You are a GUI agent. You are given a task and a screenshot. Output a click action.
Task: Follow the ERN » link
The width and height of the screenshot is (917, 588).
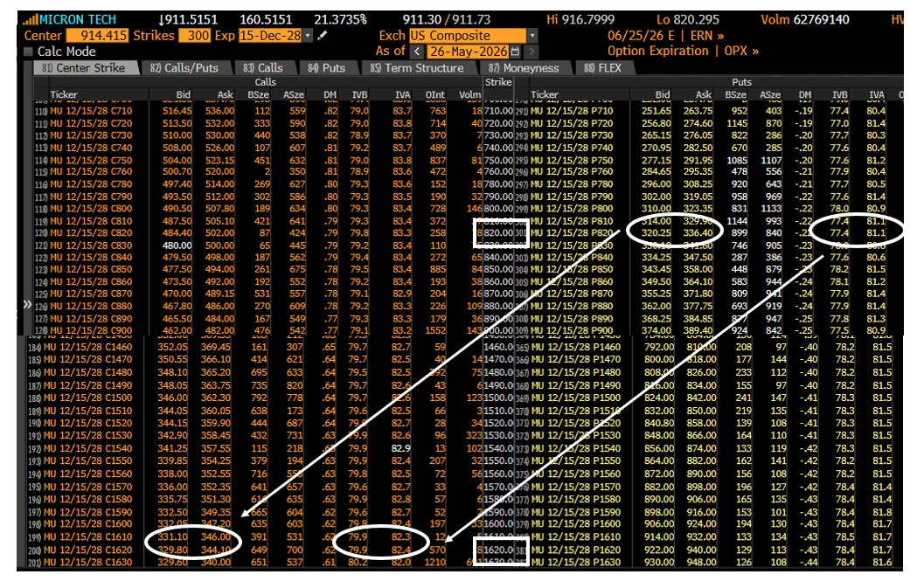pyautogui.click(x=706, y=36)
